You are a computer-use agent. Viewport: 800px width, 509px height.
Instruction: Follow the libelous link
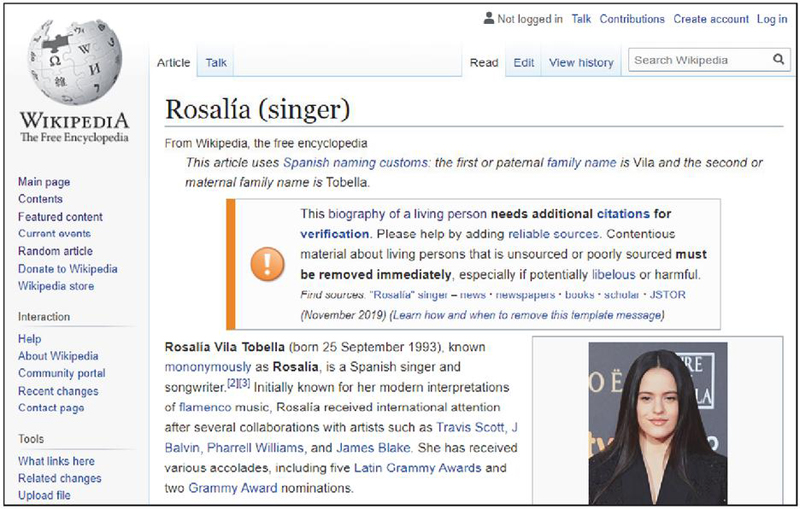[614, 274]
